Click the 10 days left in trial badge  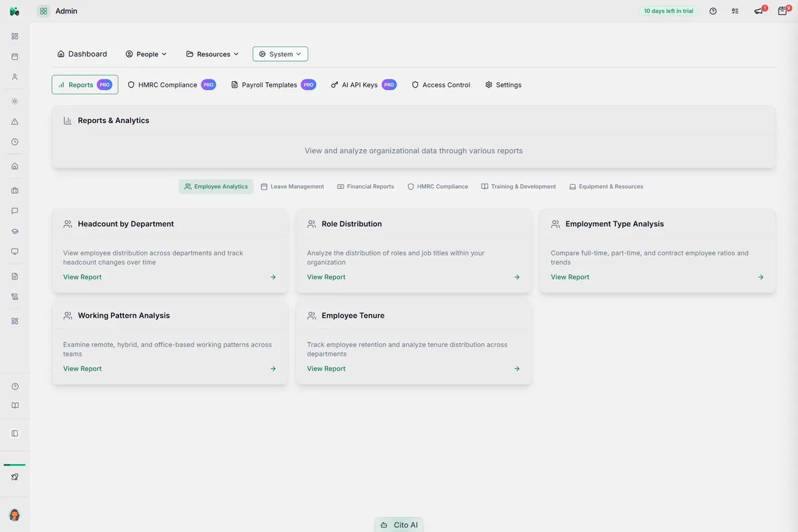tap(668, 11)
